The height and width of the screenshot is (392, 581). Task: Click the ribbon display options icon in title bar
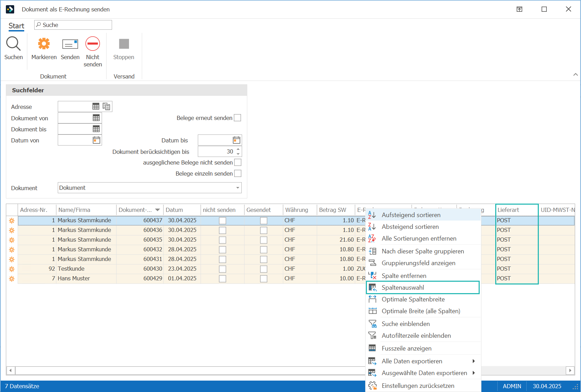519,9
